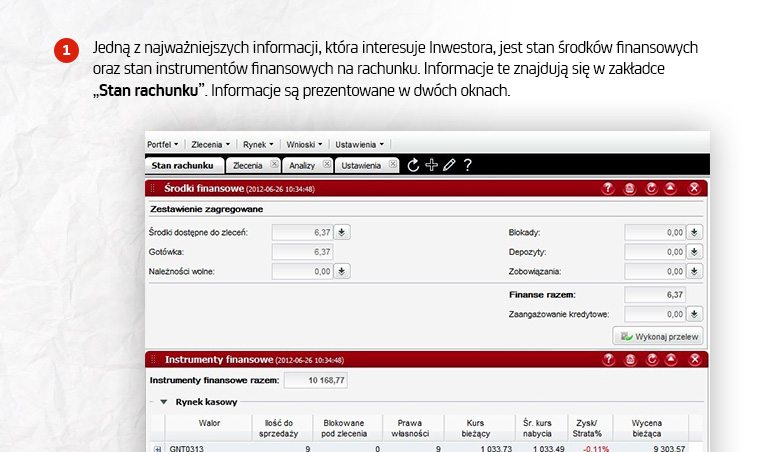Close the Instrumenty finansowe panel
The height and width of the screenshot is (452, 759).
pyautogui.click(x=695, y=359)
